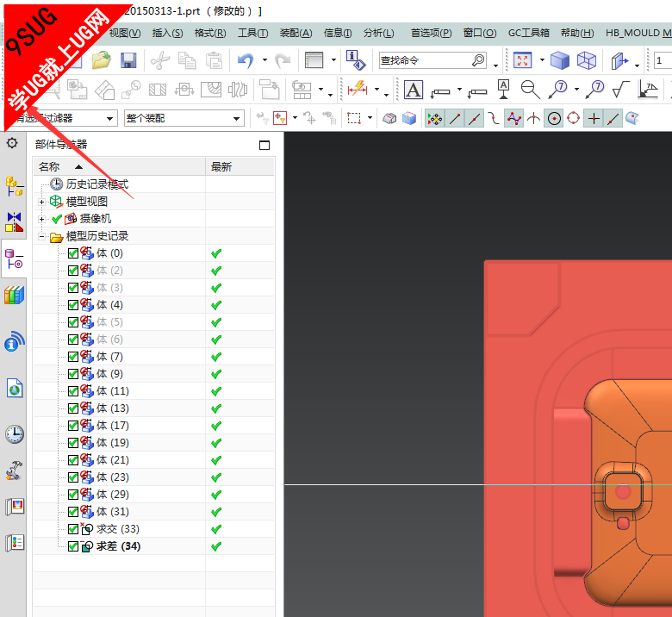Uncheck the 体 (31) feature checkbox
The width and height of the screenshot is (672, 617).
(x=73, y=512)
